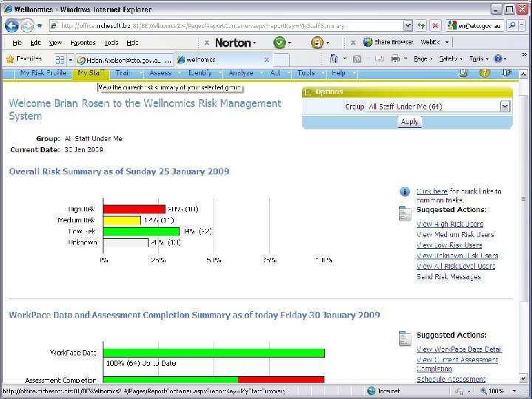Open the IE Help menu in the menu bar

point(132,43)
